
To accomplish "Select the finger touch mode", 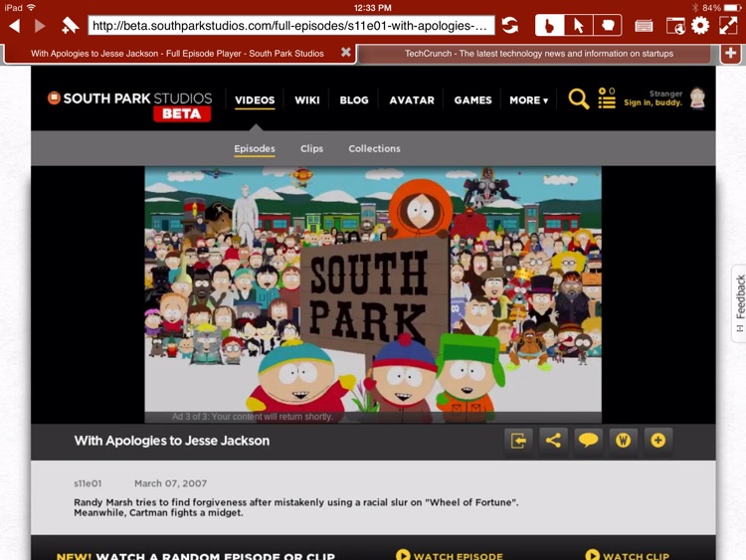I will point(549,25).
